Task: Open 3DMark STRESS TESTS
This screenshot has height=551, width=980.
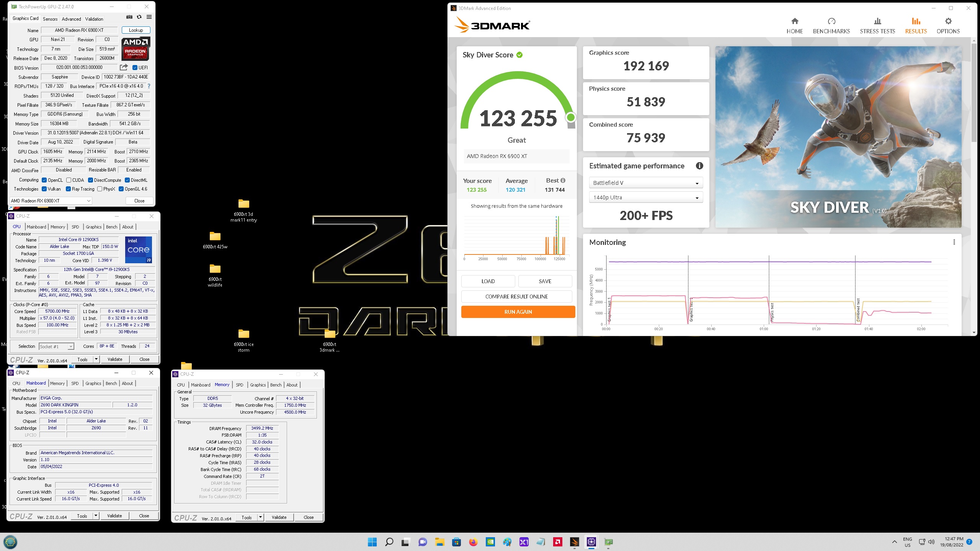Action: point(877,26)
